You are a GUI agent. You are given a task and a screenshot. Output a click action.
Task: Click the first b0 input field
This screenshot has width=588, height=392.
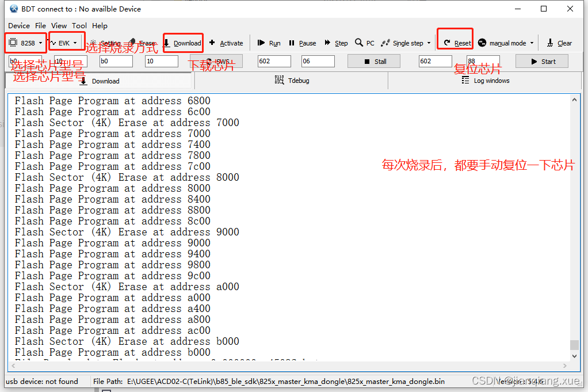[25, 61]
